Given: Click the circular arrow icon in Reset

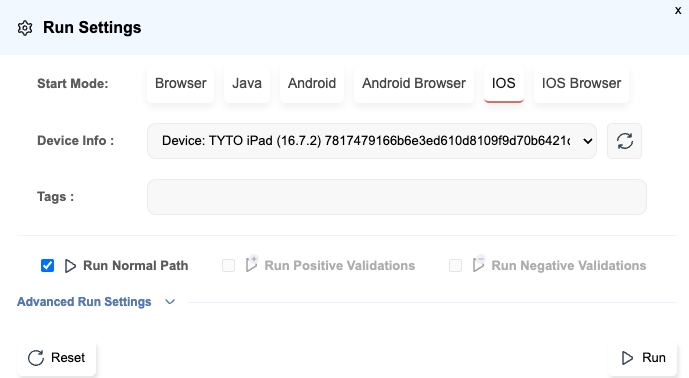Looking at the screenshot, I should coord(36,358).
